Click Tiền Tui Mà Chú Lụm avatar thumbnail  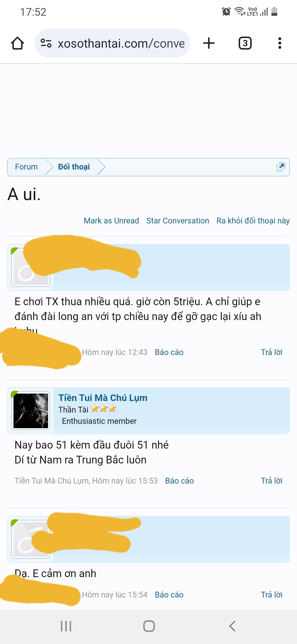(31, 411)
